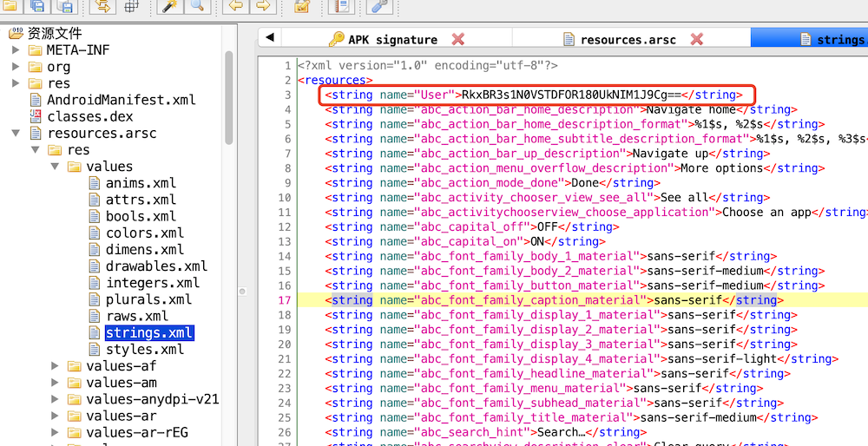Open raws.xml in the tree

[137, 316]
